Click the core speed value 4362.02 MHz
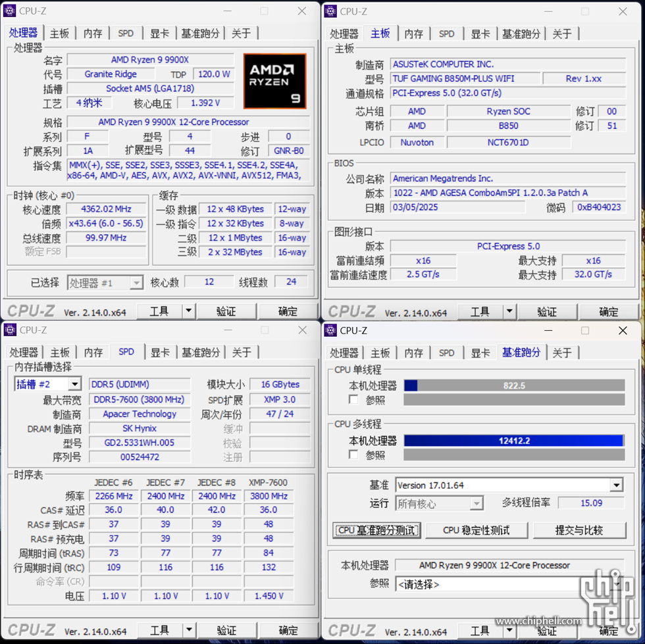 [x=106, y=209]
